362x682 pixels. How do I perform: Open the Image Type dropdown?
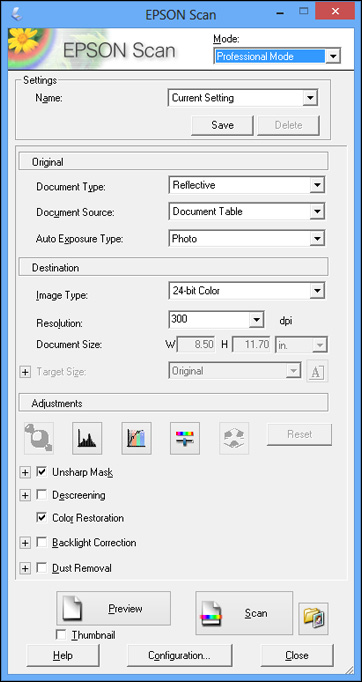pyautogui.click(x=246, y=291)
